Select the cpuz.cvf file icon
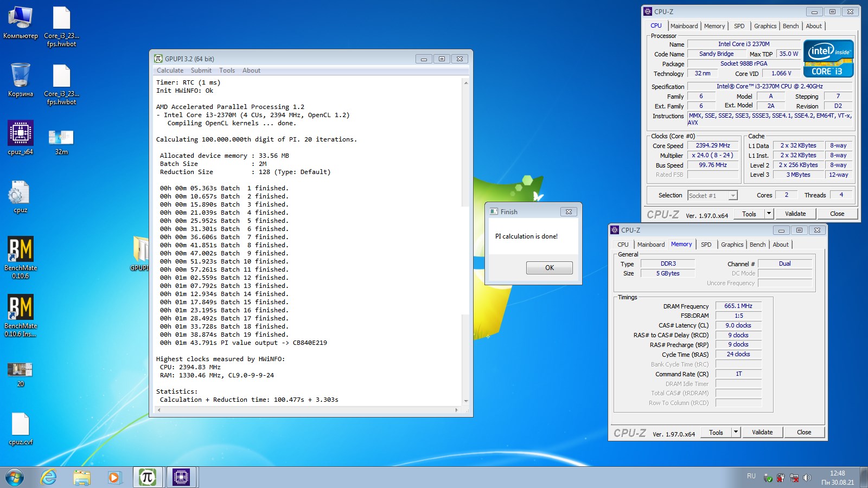Viewport: 868px width, 488px height. (21, 429)
